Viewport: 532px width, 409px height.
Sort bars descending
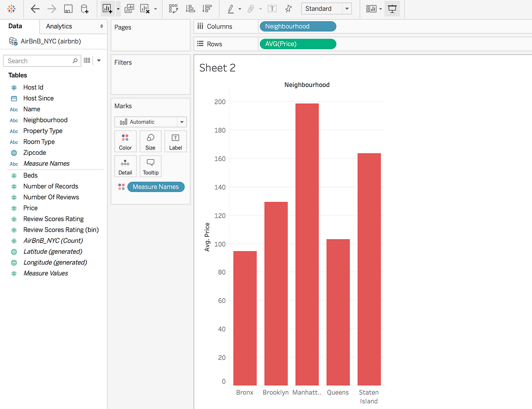tap(206, 8)
